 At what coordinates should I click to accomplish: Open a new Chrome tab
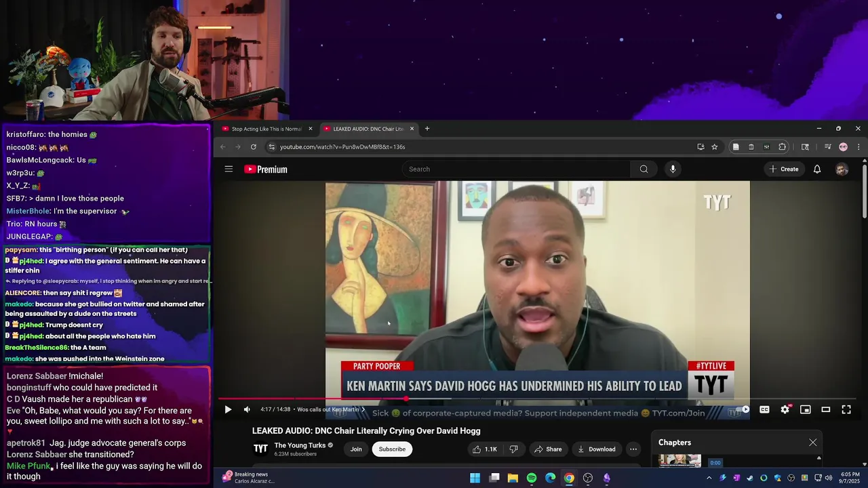click(x=427, y=129)
